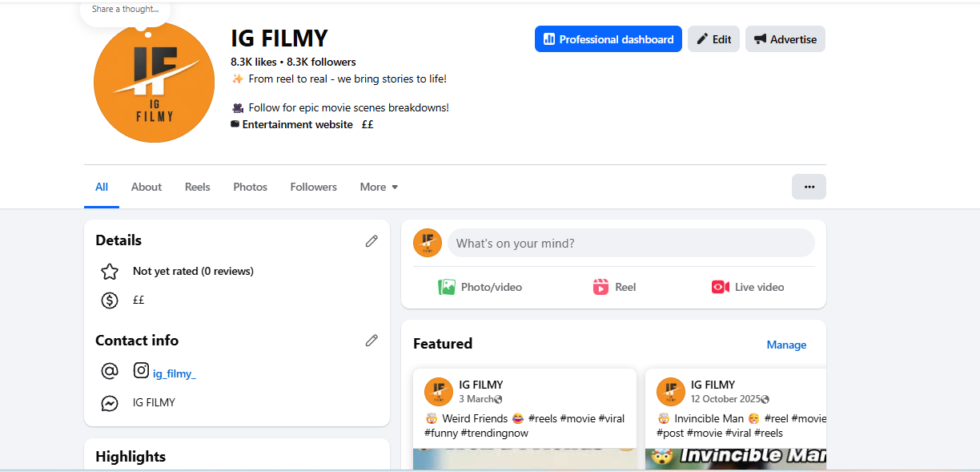Click the globe privacy icon on 3 March post
The height and width of the screenshot is (472, 980).
click(x=498, y=399)
